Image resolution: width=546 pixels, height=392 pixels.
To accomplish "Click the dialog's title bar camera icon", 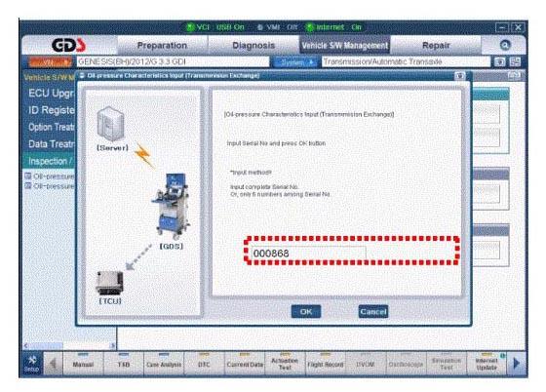I will click(459, 76).
